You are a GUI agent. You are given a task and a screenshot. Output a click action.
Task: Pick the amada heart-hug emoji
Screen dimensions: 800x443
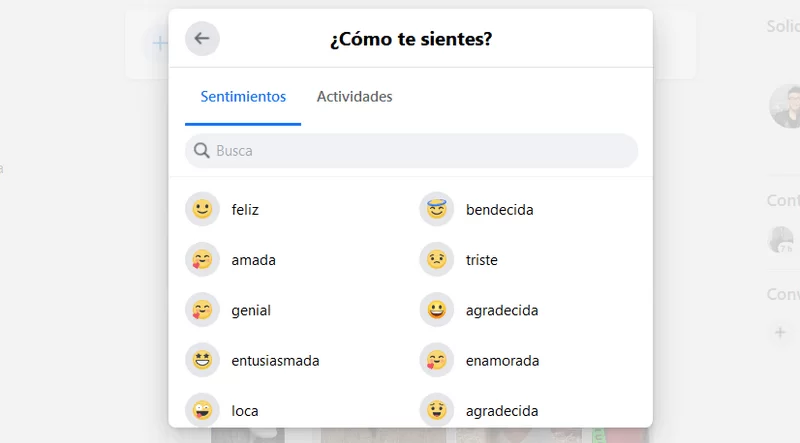(x=202, y=259)
